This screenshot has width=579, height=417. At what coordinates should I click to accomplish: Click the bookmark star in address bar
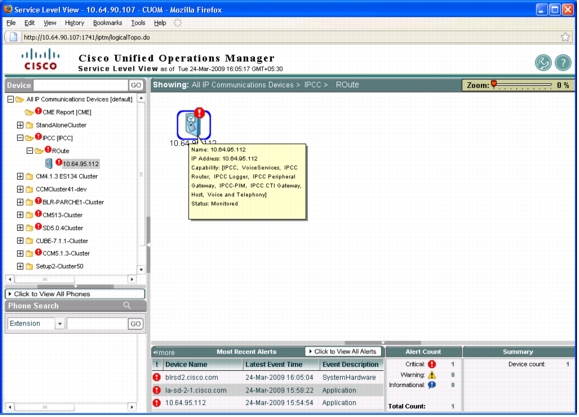pos(565,37)
